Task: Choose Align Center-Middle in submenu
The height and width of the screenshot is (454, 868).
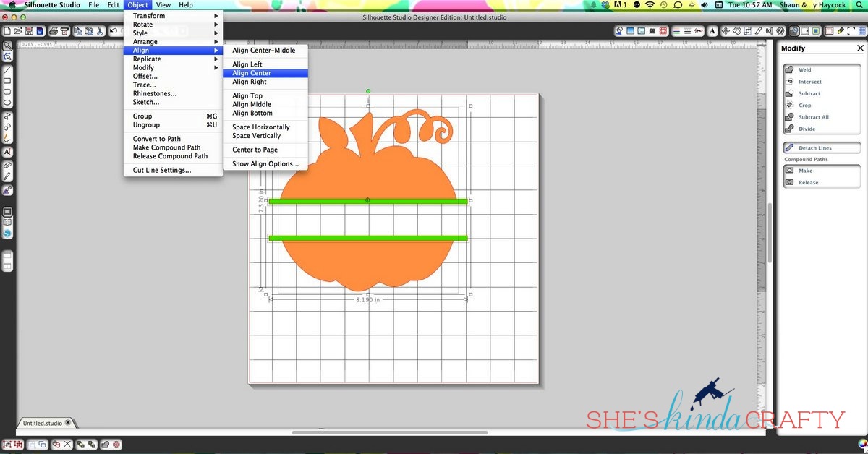Action: (x=265, y=51)
